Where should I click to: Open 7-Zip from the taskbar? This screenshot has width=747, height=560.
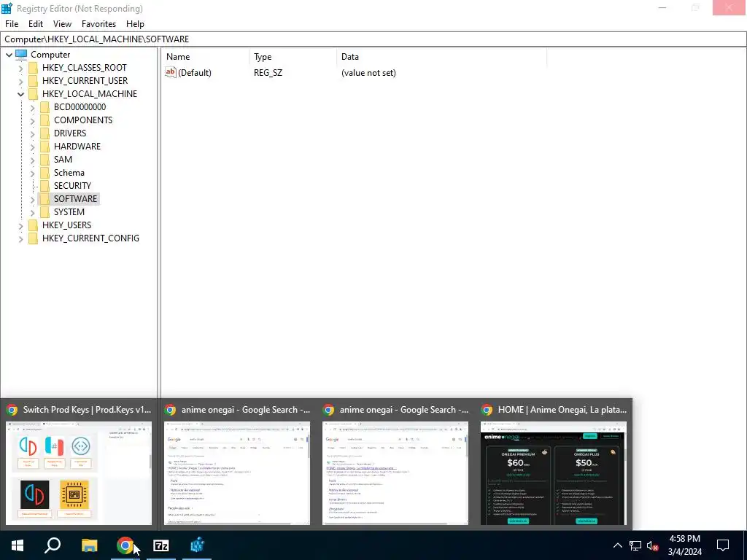coord(161,545)
